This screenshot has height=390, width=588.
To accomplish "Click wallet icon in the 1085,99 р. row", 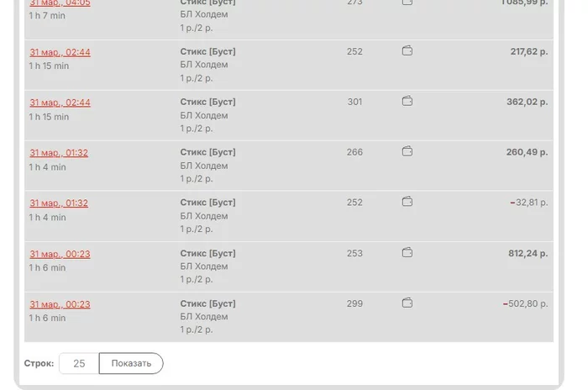I will [x=407, y=3].
